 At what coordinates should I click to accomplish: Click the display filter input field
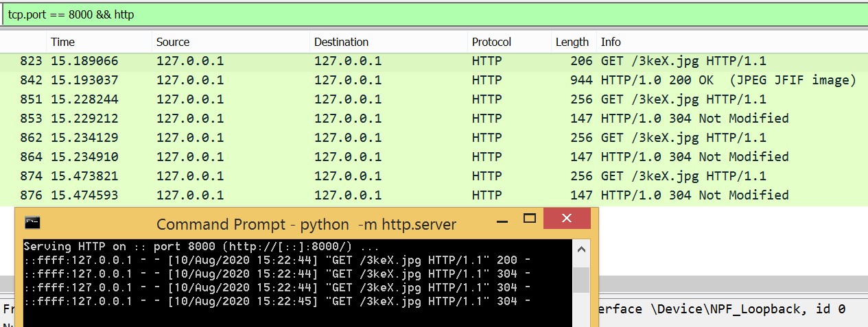click(434, 14)
